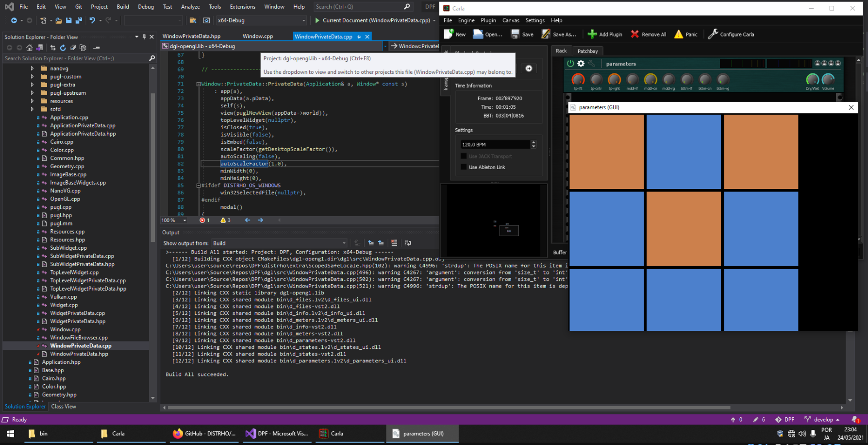Click the New icon in Carla toolbar
The width and height of the screenshot is (868, 445).
(454, 34)
